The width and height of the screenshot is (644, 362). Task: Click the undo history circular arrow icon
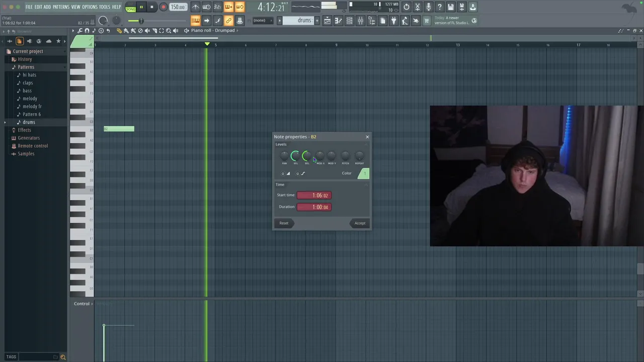(x=407, y=7)
